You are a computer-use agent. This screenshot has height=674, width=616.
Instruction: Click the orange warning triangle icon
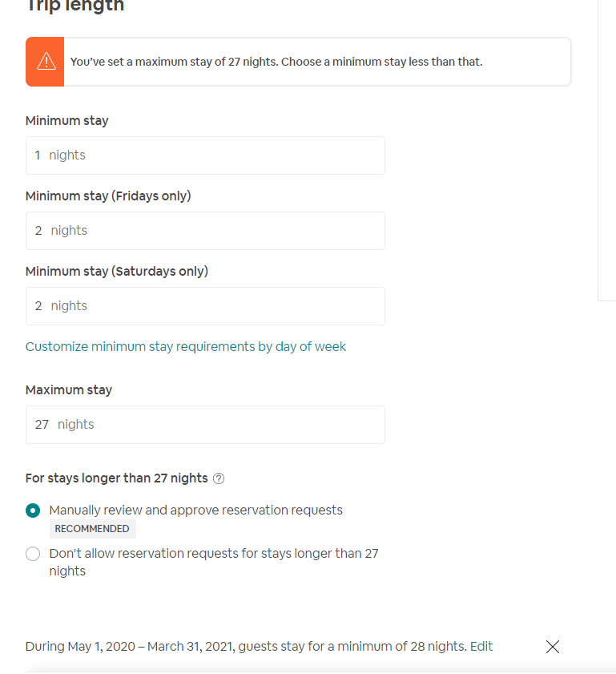46,61
